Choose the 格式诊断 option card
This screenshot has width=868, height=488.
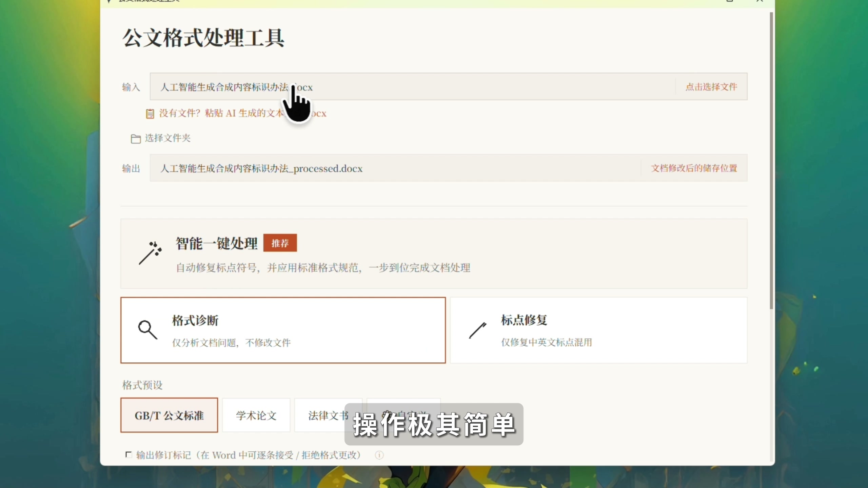pyautogui.click(x=283, y=330)
